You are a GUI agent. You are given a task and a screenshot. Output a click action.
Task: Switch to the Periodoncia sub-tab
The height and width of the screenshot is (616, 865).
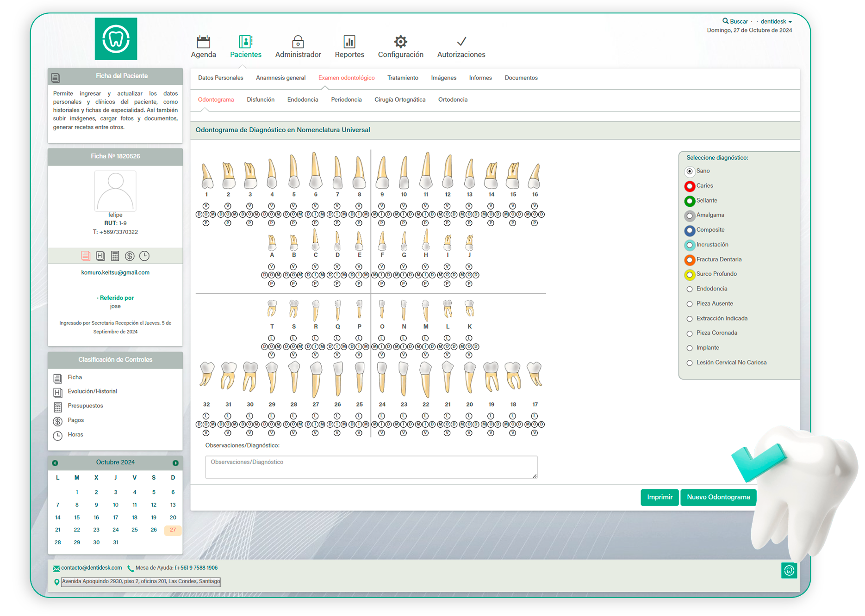346,99
